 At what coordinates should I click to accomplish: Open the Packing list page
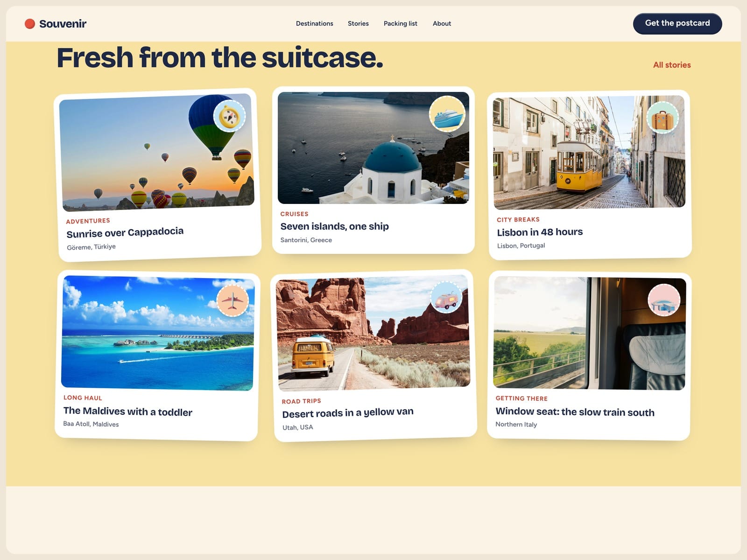401,23
